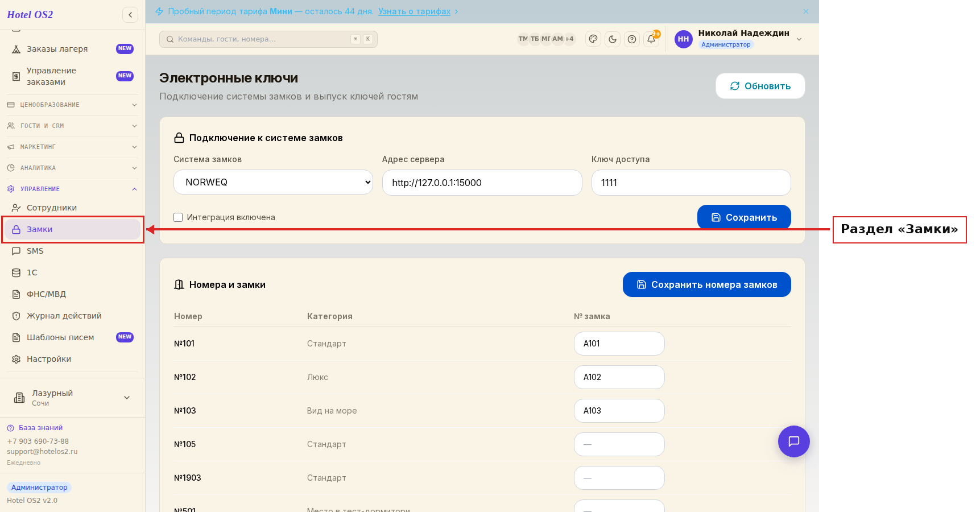Screen dimensions: 980x512
Task: Click the НН user avatar
Action: [x=684, y=39]
